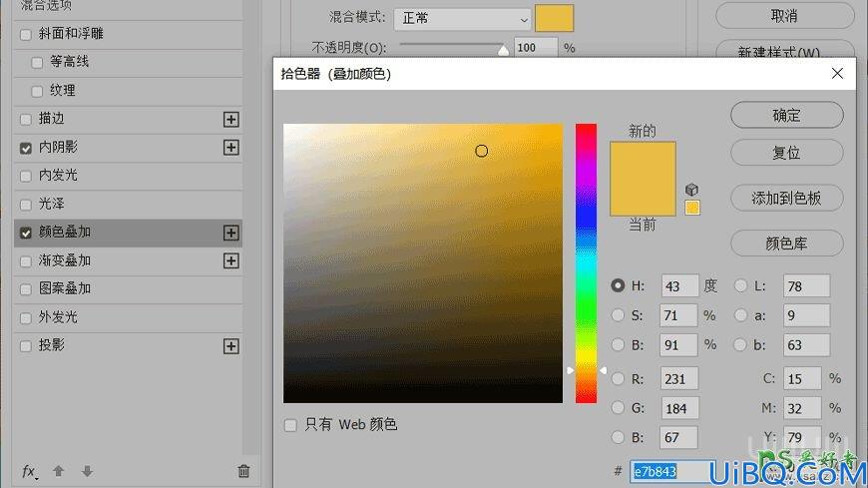The image size is (868, 488).
Task: Select the S saturation radio button
Action: (x=618, y=314)
